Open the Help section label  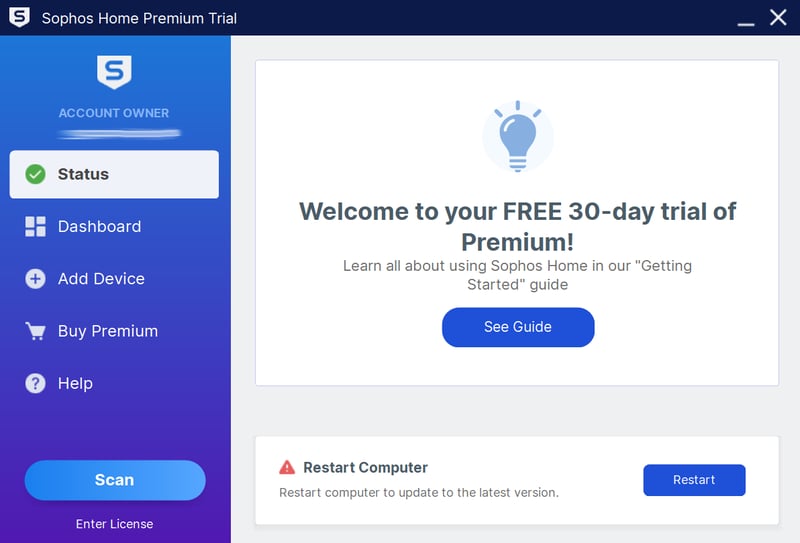(x=76, y=383)
